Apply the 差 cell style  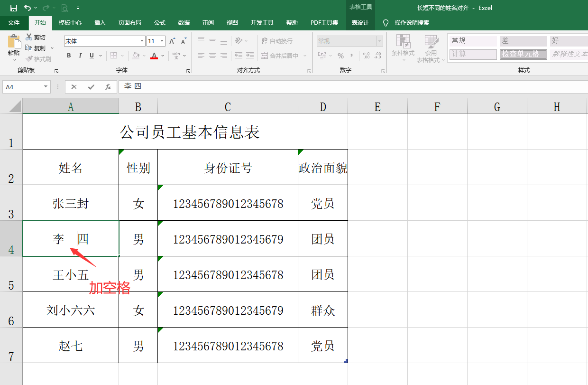(523, 41)
